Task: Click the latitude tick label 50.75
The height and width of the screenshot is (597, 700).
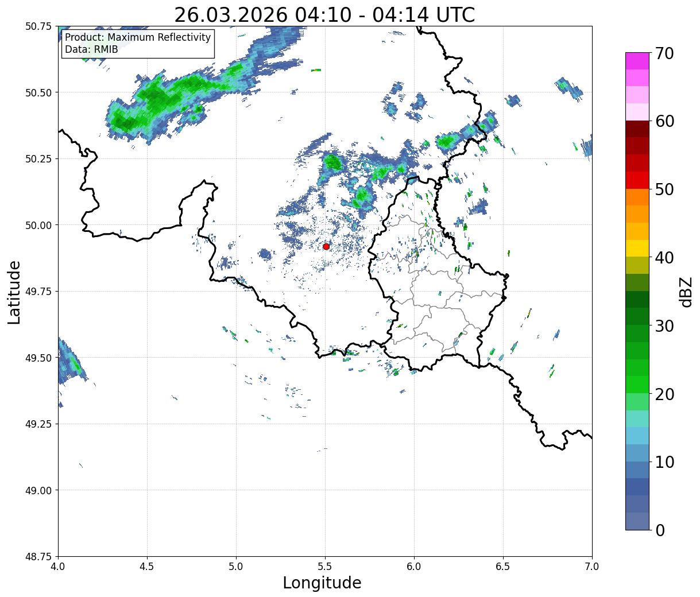Action: [x=38, y=26]
